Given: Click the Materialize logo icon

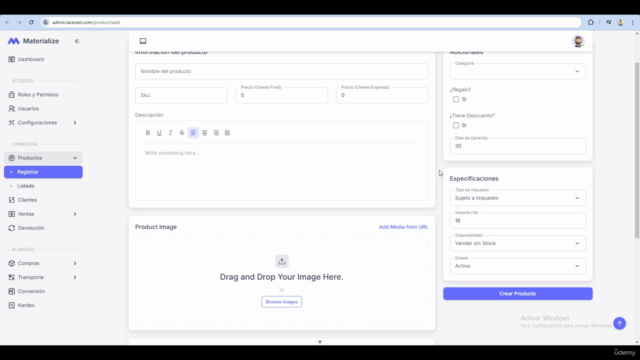Looking at the screenshot, I should click(x=13, y=41).
